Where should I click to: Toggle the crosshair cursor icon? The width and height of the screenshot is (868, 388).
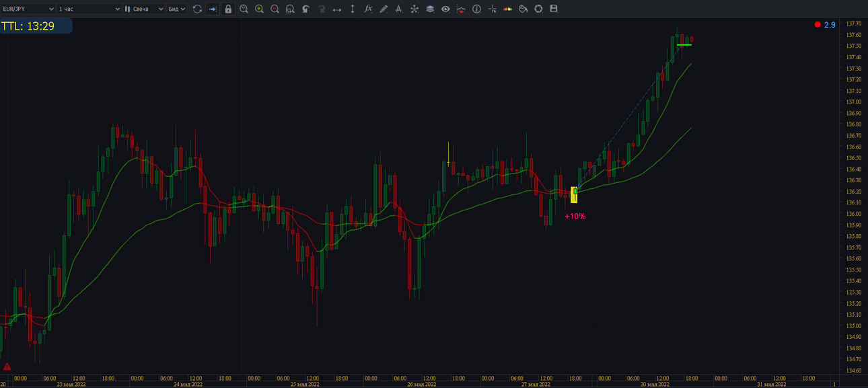[493, 9]
